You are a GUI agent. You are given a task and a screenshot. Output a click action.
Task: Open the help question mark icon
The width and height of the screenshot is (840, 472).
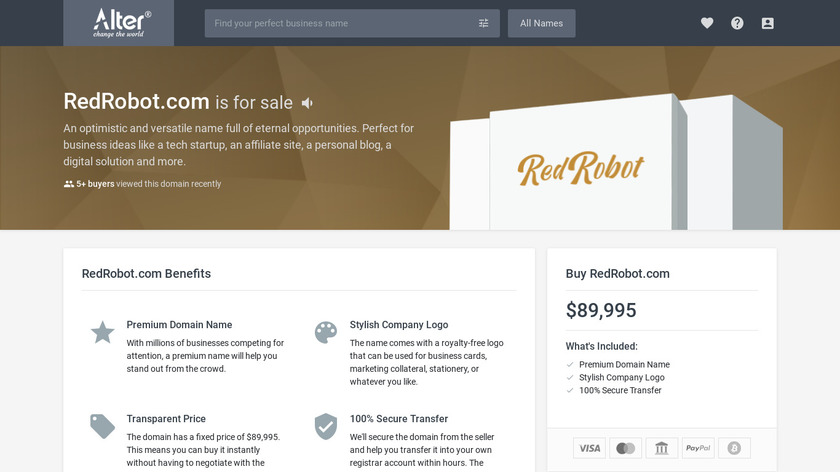coord(737,23)
